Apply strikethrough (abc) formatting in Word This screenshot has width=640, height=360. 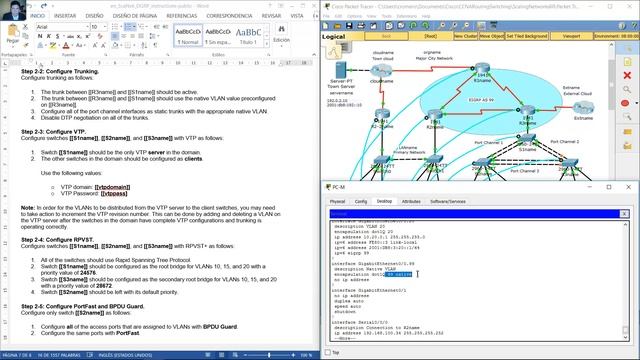point(70,36)
